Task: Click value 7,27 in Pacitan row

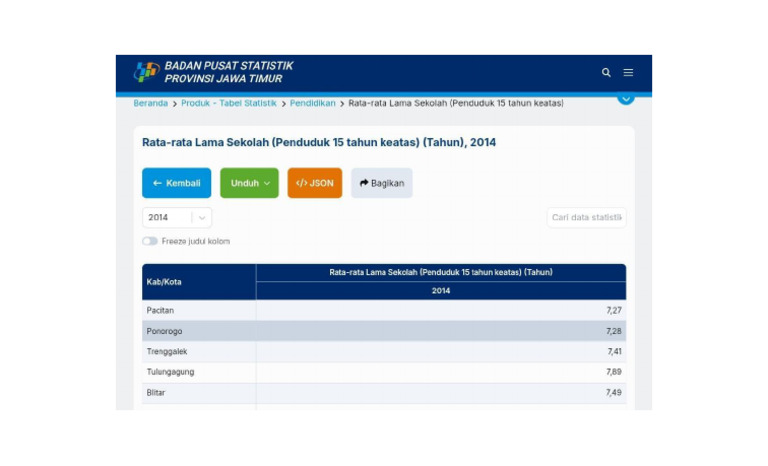Action: 614,310
